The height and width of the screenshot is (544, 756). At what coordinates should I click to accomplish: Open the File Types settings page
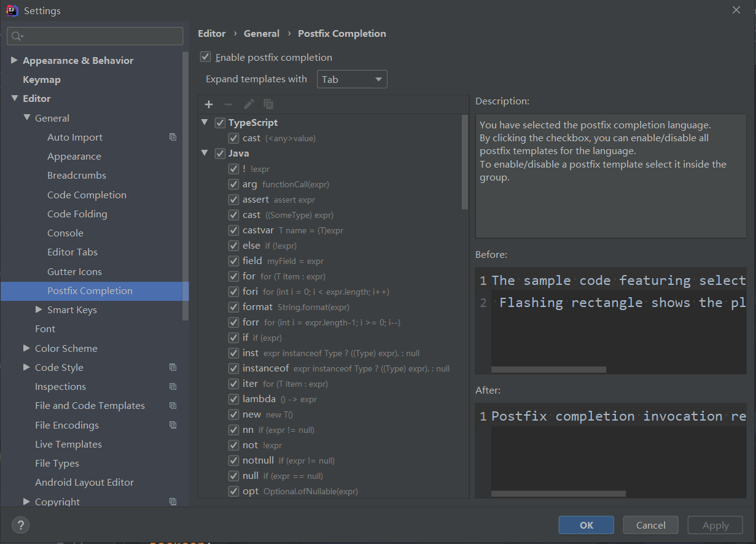(x=57, y=464)
